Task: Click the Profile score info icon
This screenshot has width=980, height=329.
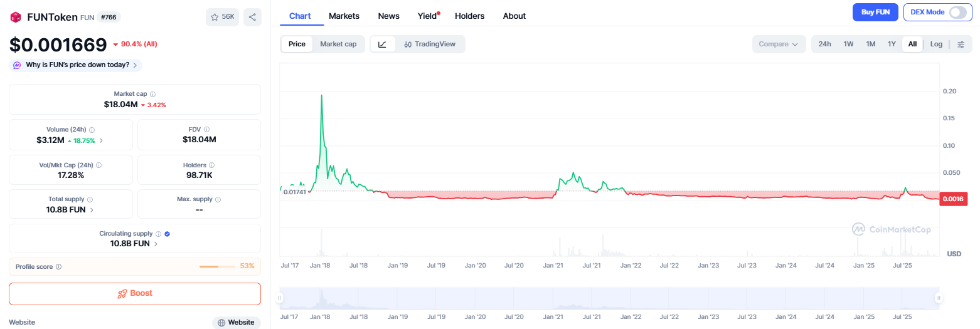Action: tap(58, 266)
